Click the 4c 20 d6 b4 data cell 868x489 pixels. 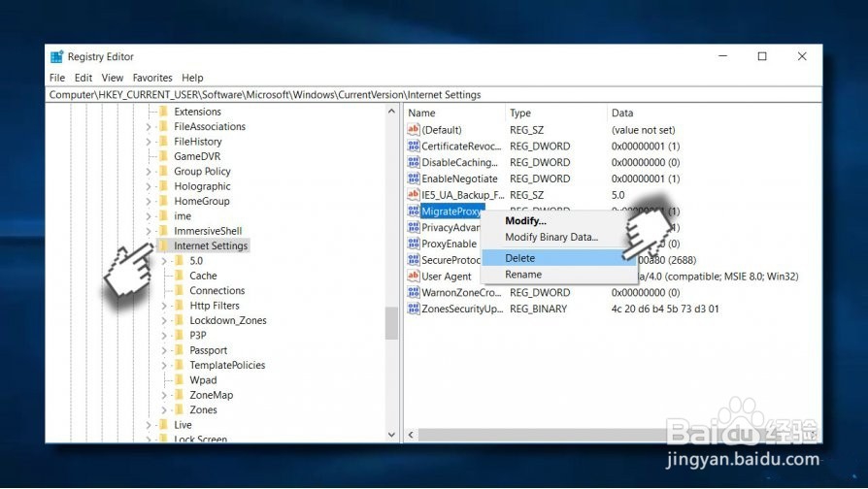click(665, 309)
